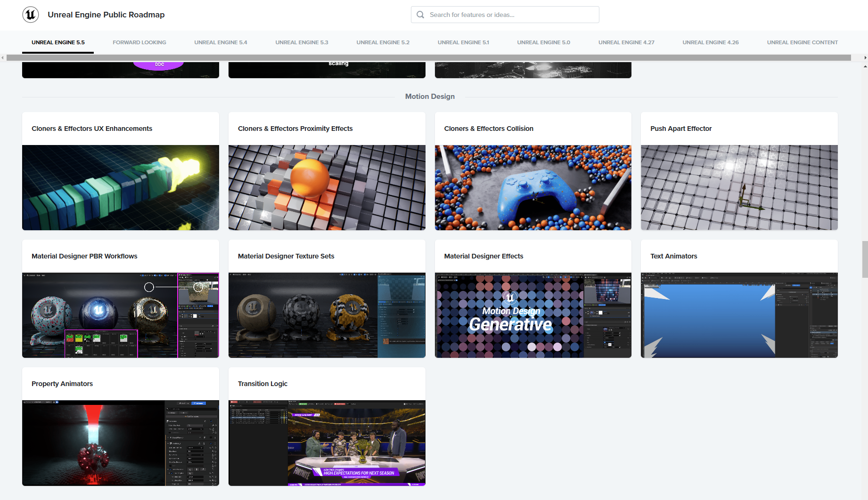Focus the search for features field
The height and width of the screenshot is (500, 868).
click(x=505, y=15)
